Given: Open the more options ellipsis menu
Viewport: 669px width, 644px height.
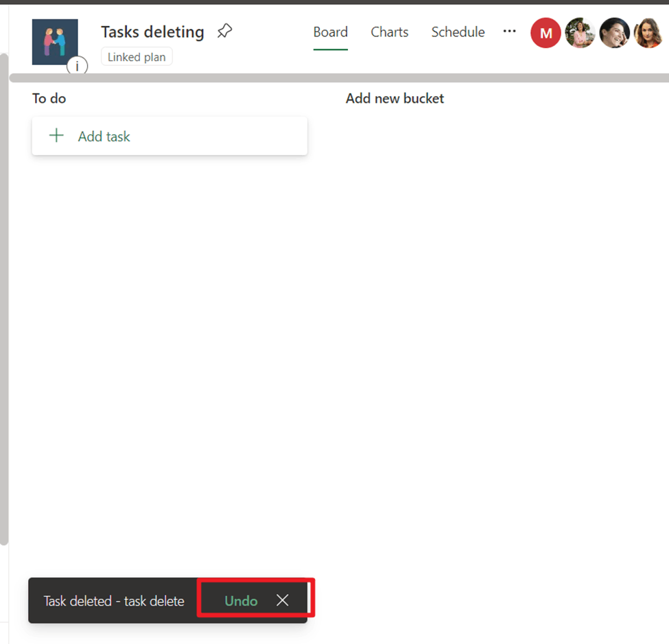Looking at the screenshot, I should [509, 32].
